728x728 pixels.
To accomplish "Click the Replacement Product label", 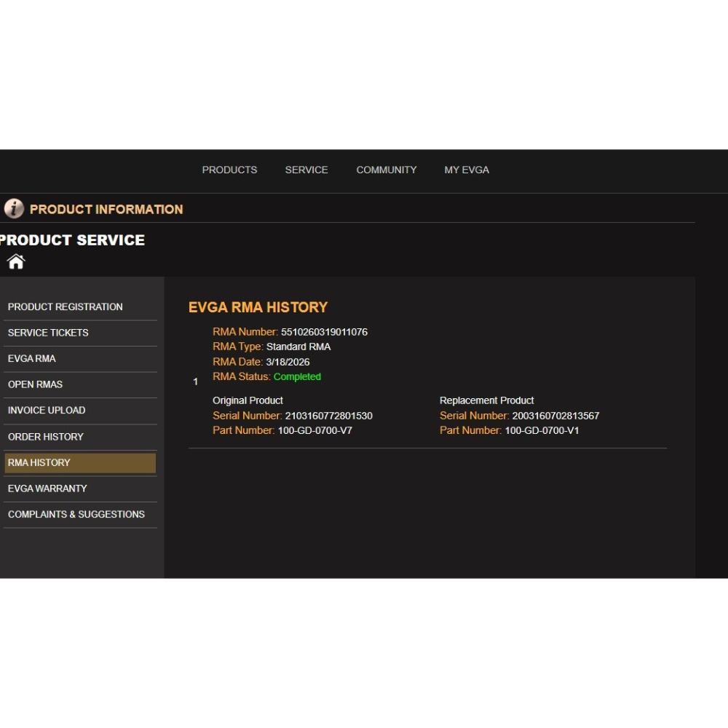I will (x=486, y=400).
